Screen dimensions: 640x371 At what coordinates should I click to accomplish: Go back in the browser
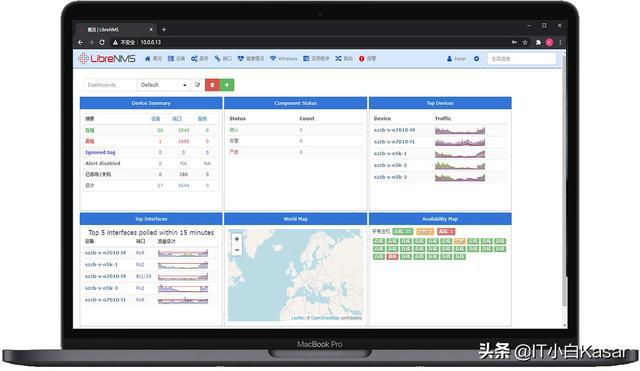[x=80, y=42]
